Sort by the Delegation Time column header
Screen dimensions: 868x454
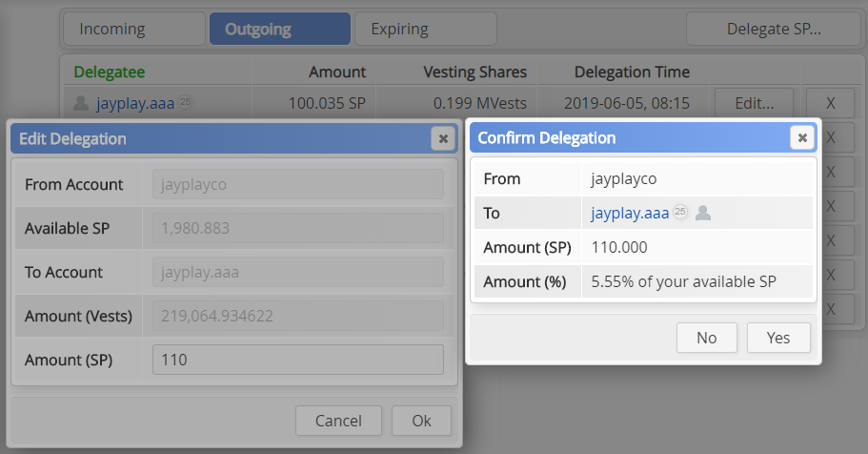pyautogui.click(x=632, y=72)
